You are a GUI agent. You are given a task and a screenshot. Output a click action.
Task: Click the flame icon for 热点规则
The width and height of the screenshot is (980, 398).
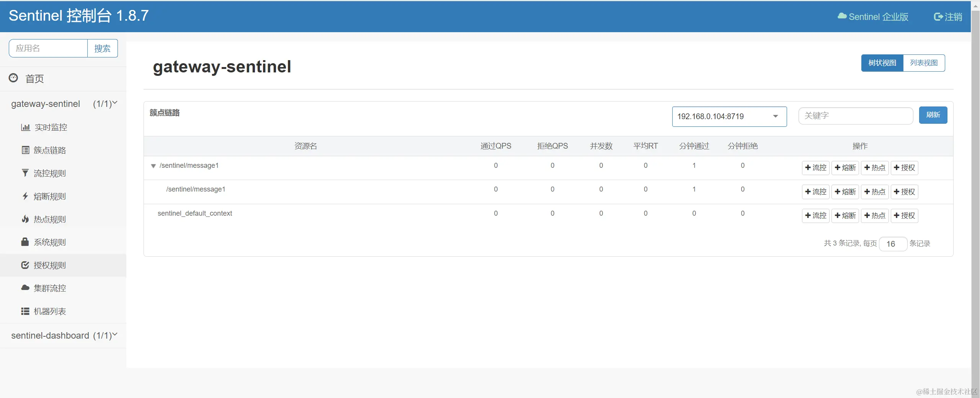pos(25,219)
